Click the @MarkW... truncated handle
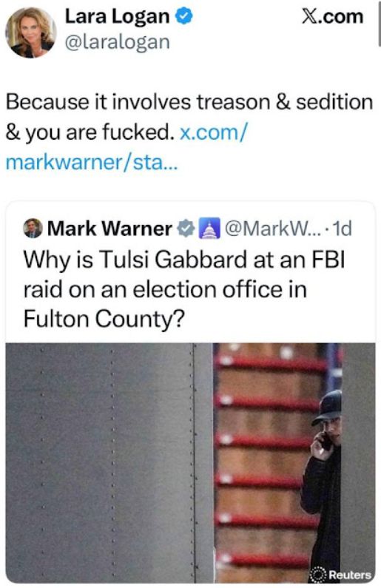This screenshot has width=381, height=588. click(x=273, y=228)
